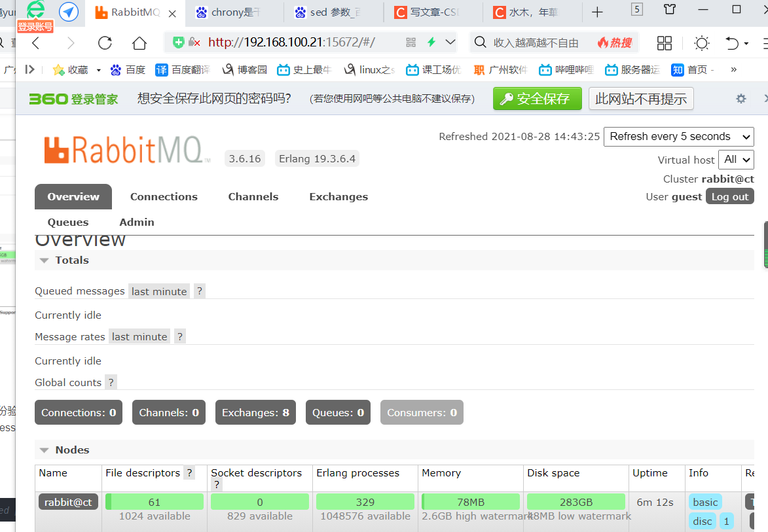Select the Overview tab
768x532 pixels.
click(x=73, y=197)
